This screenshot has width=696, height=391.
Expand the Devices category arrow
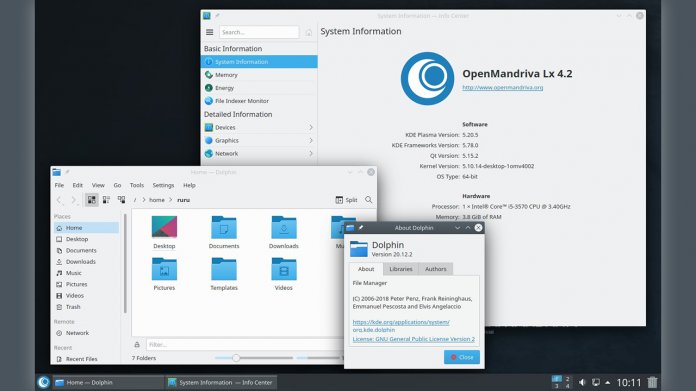[311, 127]
